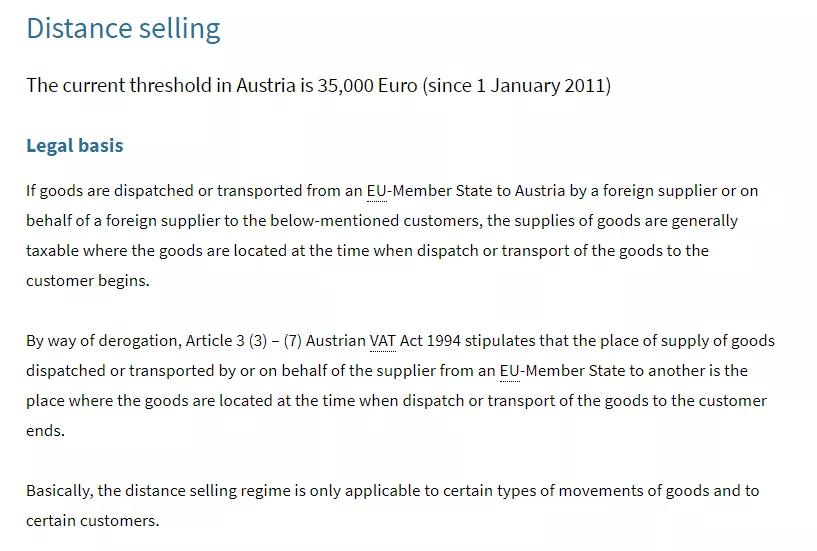The height and width of the screenshot is (551, 817).
Task: Click "customer begins." ending the first paragraph
Action: tap(87, 281)
